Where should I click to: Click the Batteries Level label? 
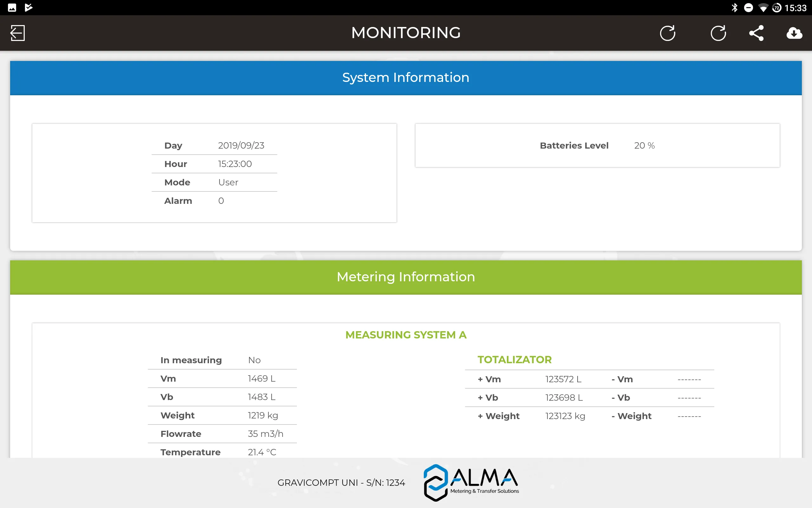pos(574,145)
